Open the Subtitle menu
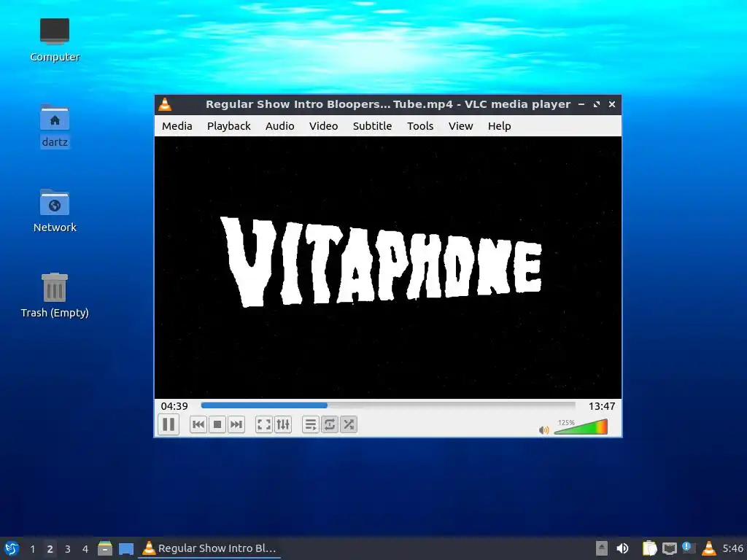The image size is (747, 560). (373, 126)
